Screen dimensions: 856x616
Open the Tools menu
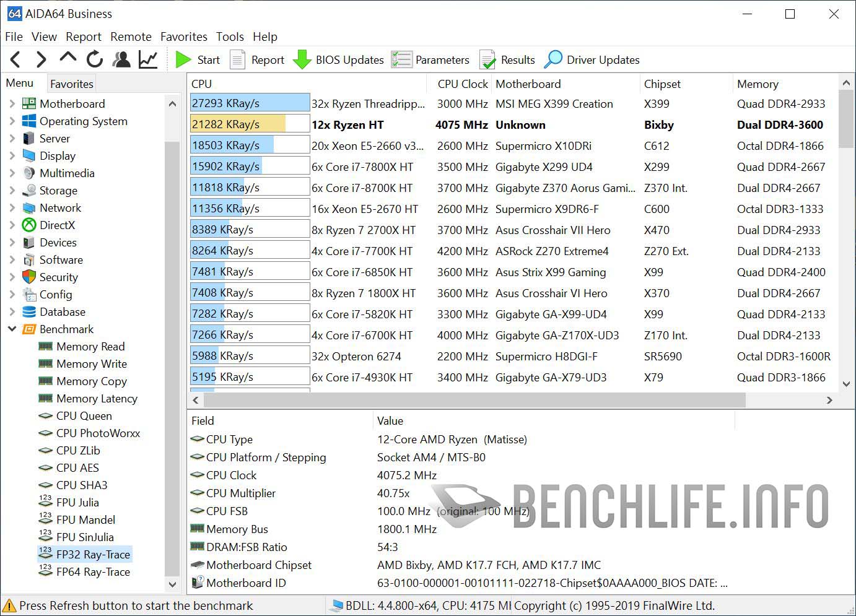pyautogui.click(x=230, y=37)
